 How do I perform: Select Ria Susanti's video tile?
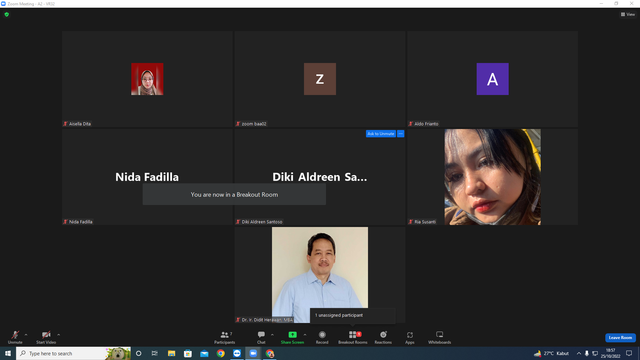[493, 177]
